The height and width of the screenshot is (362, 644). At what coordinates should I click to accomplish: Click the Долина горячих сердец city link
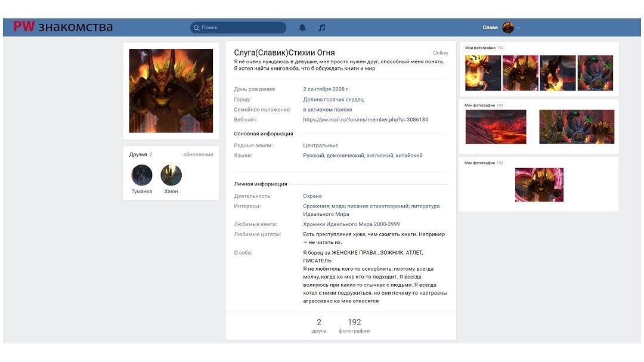pyautogui.click(x=333, y=100)
